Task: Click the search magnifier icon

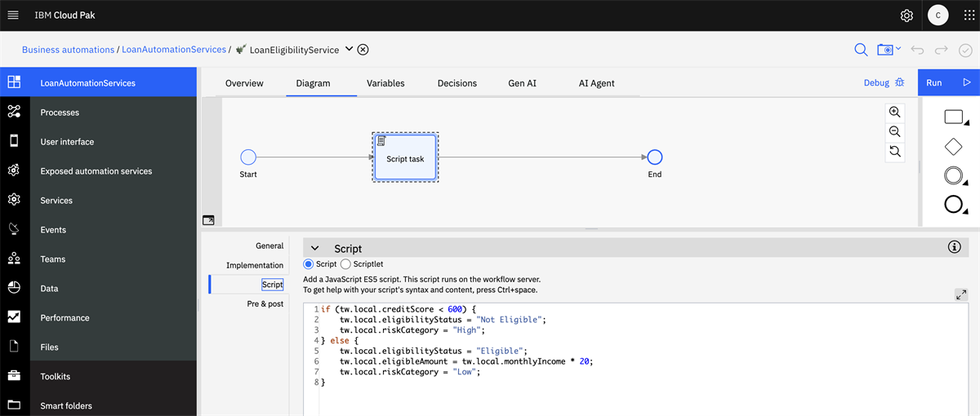Action: click(861, 50)
